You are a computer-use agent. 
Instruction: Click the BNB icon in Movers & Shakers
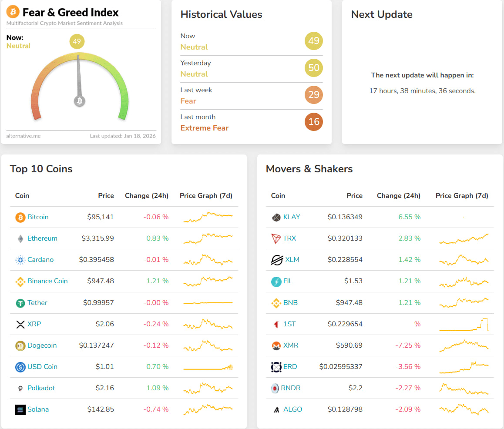pos(276,303)
